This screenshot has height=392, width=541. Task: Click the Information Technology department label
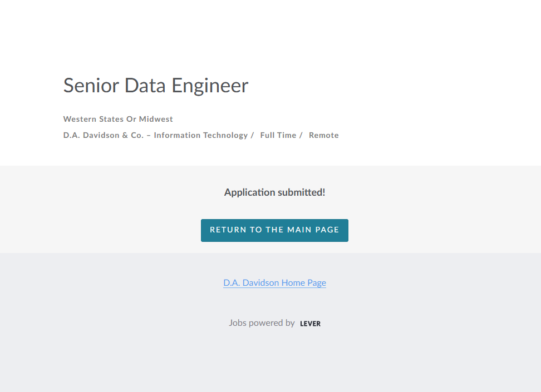coord(201,135)
